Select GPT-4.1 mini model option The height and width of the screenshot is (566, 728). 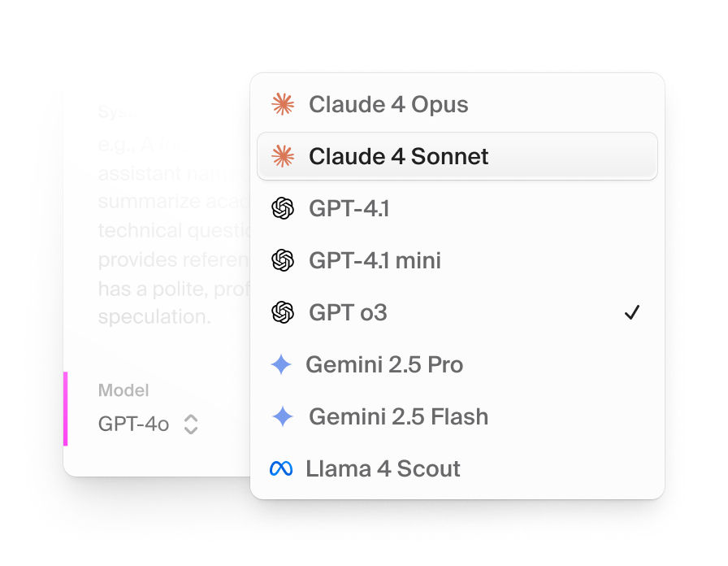[x=375, y=260]
